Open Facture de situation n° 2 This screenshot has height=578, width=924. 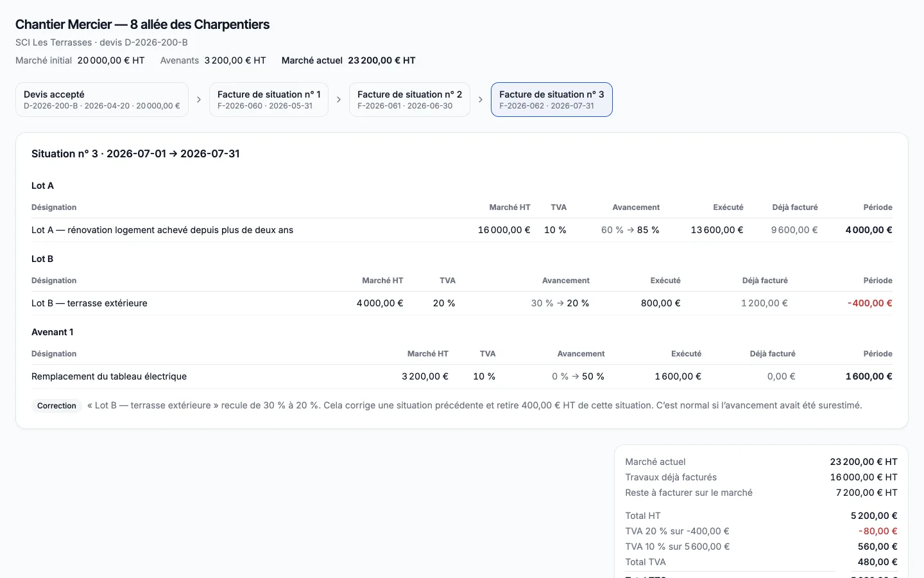tap(409, 100)
